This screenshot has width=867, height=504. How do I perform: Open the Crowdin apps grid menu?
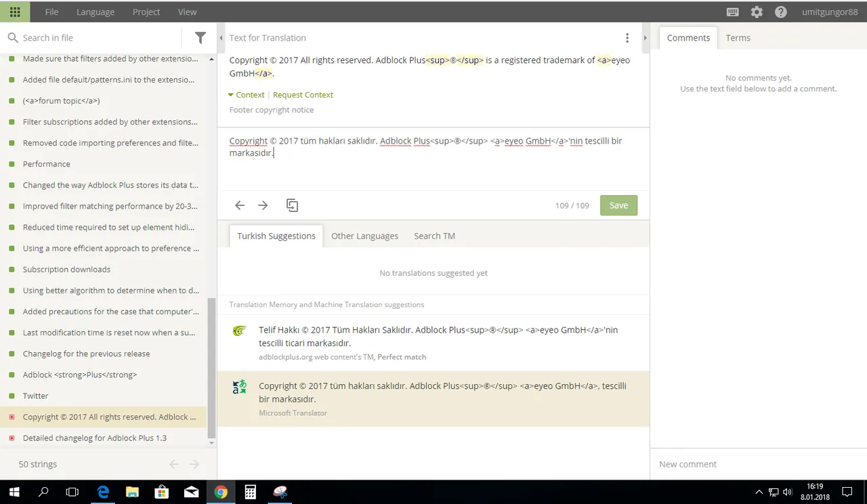15,12
